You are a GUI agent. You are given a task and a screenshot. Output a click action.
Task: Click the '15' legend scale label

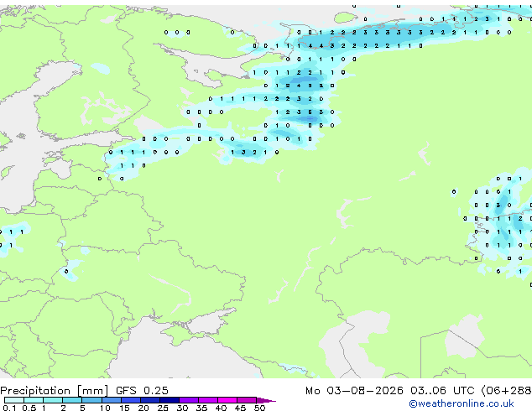click(124, 408)
